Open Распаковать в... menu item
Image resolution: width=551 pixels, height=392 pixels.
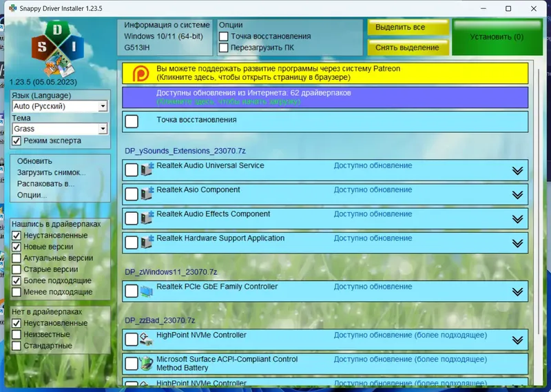[45, 183]
